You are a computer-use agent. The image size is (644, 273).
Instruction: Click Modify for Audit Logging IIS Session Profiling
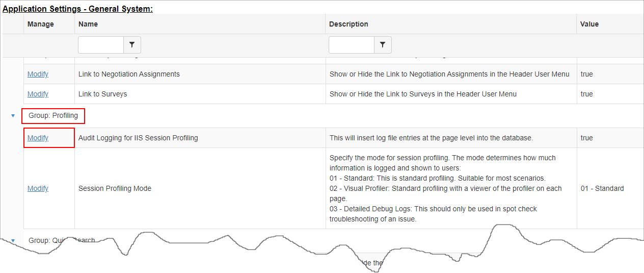38,138
